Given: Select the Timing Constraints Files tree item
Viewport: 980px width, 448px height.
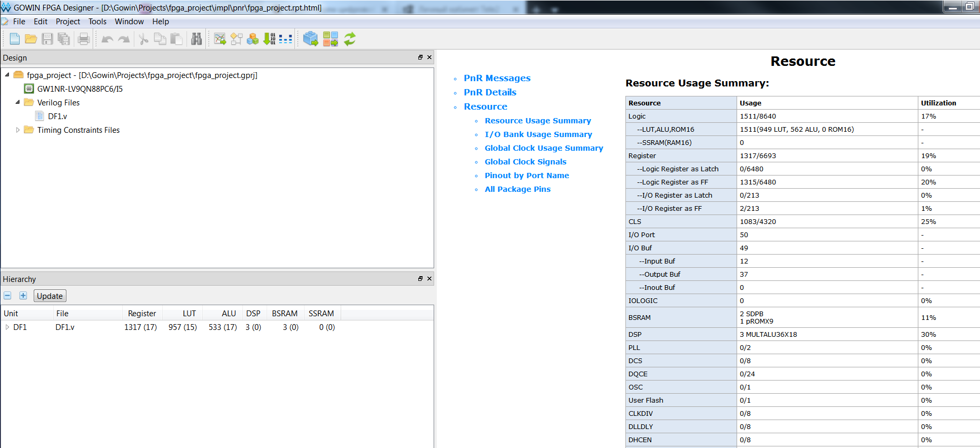Looking at the screenshot, I should [79, 130].
